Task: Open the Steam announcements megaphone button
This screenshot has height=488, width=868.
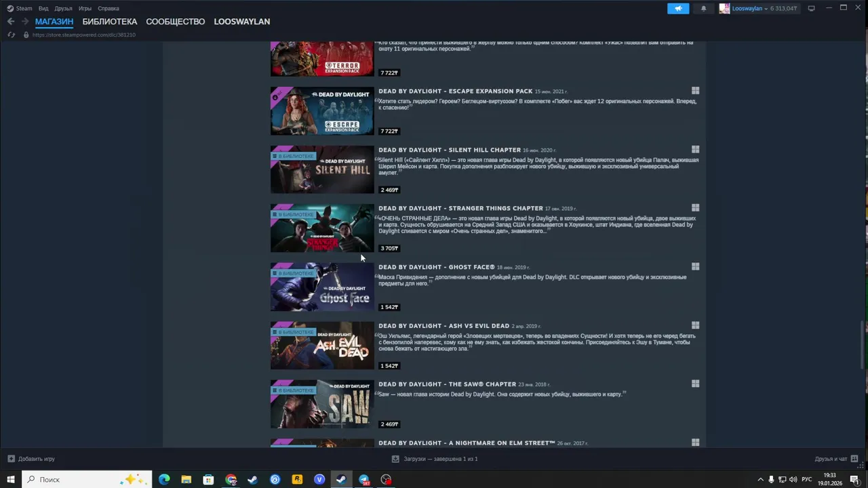Action: tap(678, 8)
